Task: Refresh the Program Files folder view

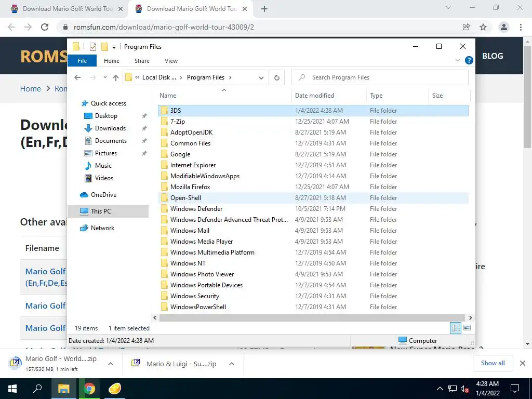Action: point(277,78)
